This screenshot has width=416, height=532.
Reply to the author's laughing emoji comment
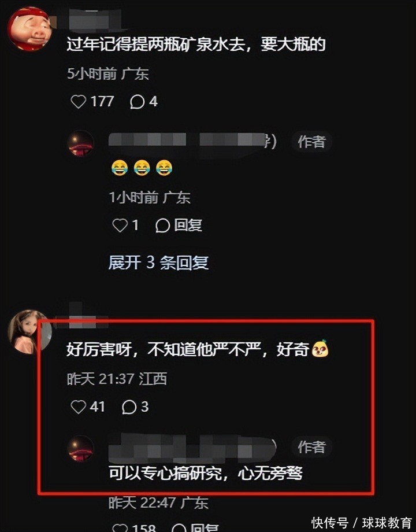pos(179,226)
